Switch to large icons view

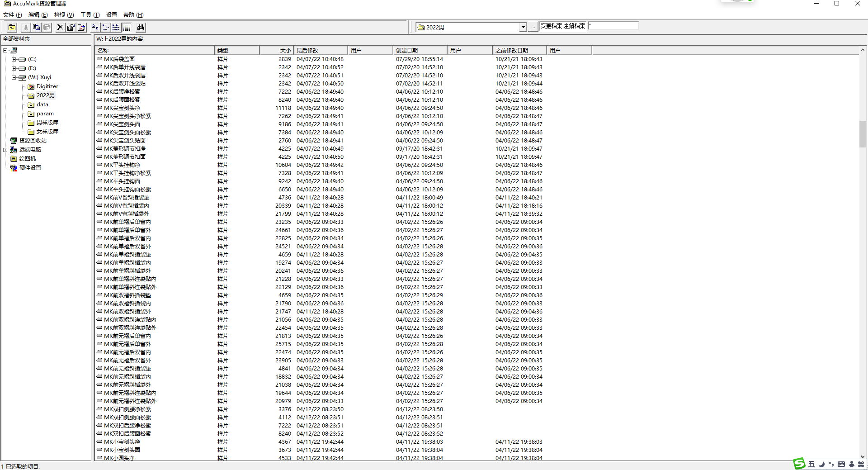95,28
